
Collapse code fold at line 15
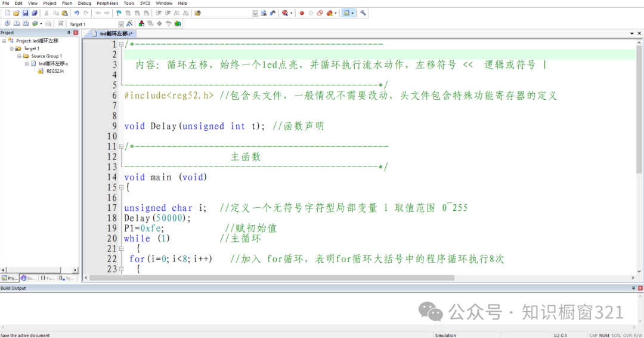tap(121, 188)
